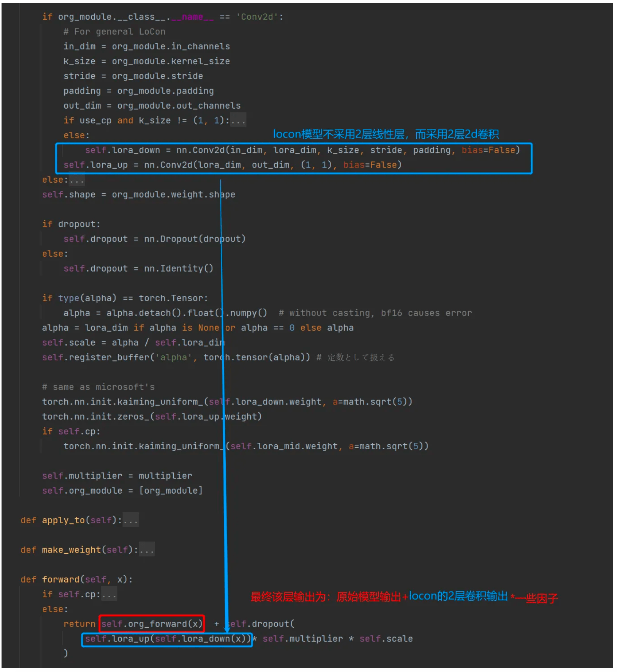Image resolution: width=617 pixels, height=672 pixels.
Task: Expand folded body of def apply_to(self)
Action: click(x=131, y=520)
